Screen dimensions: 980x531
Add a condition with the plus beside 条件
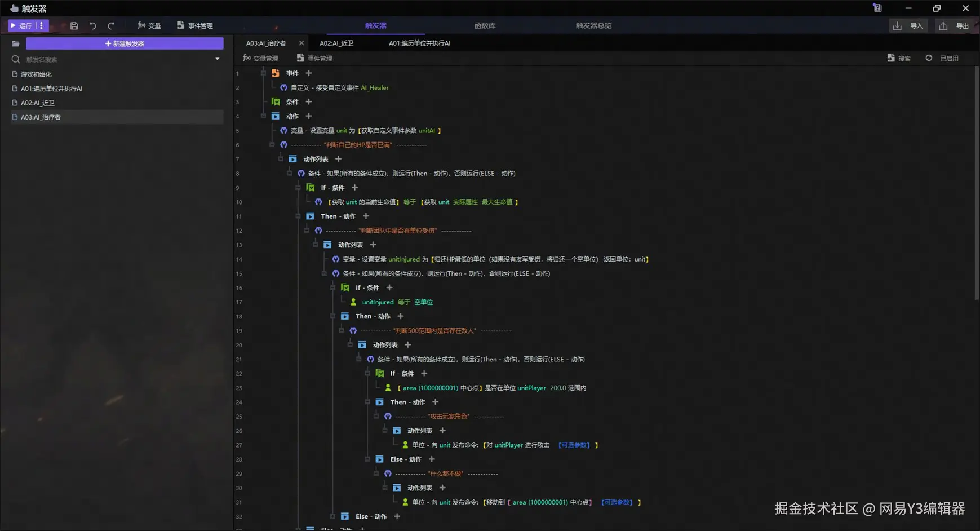pyautogui.click(x=309, y=102)
